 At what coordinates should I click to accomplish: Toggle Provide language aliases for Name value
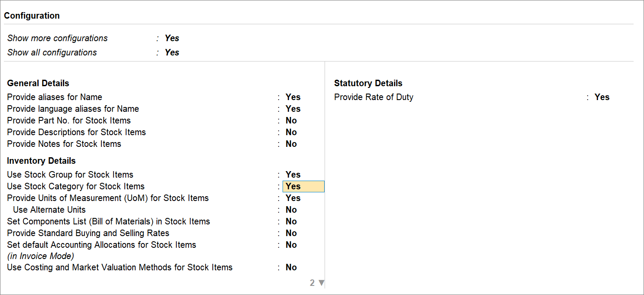[293, 109]
